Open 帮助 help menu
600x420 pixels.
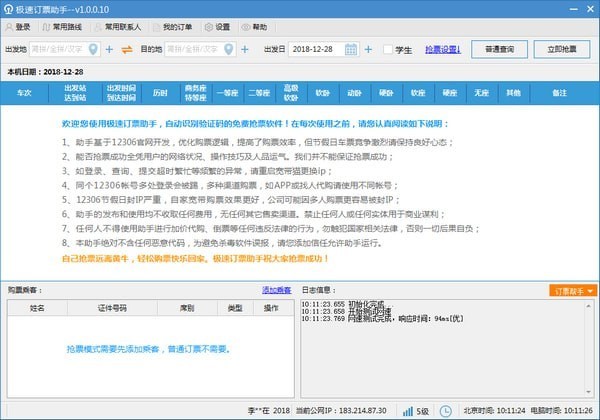point(254,27)
